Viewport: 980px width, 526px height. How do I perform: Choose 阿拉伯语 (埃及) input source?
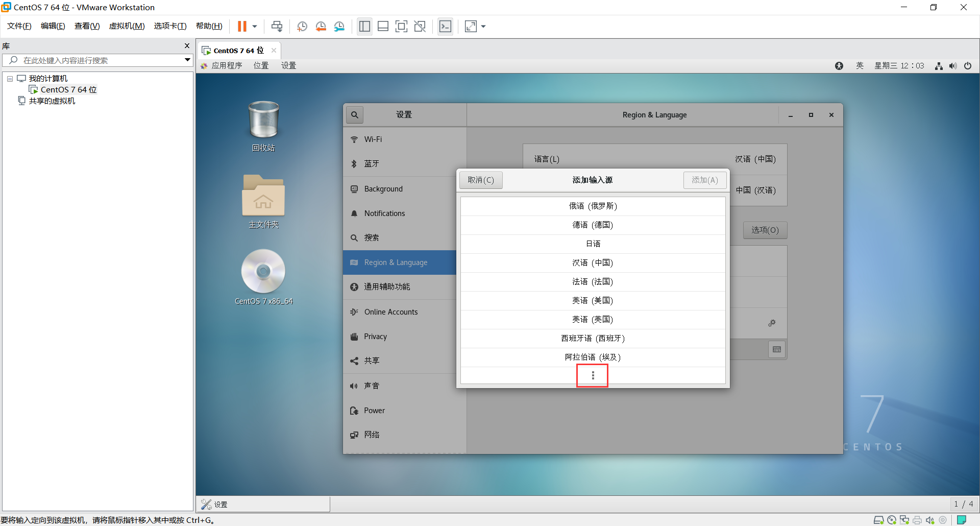pos(593,357)
